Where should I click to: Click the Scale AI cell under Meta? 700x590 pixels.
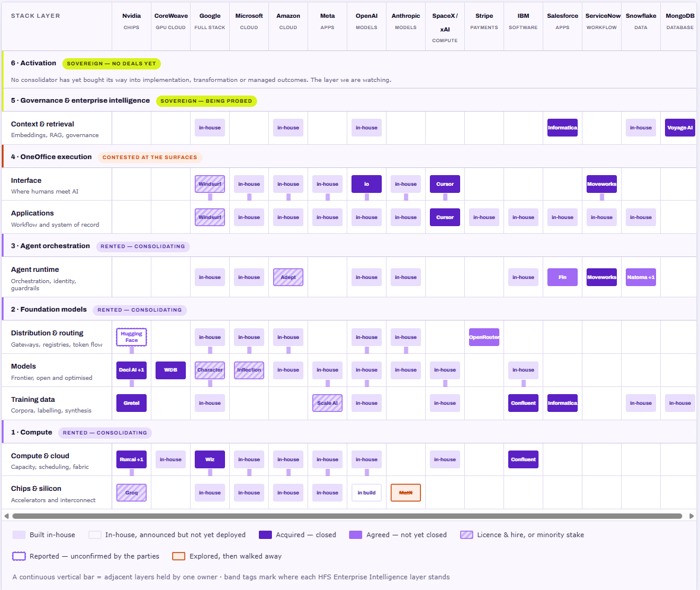pyautogui.click(x=327, y=403)
